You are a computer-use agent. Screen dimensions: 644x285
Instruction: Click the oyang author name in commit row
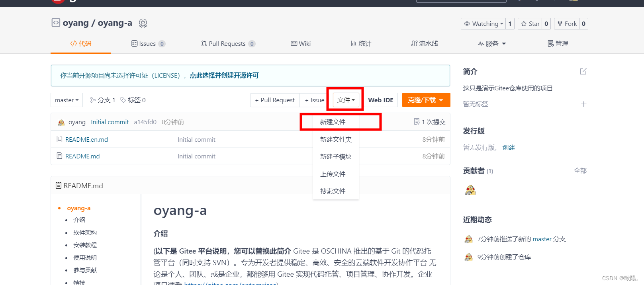77,122
